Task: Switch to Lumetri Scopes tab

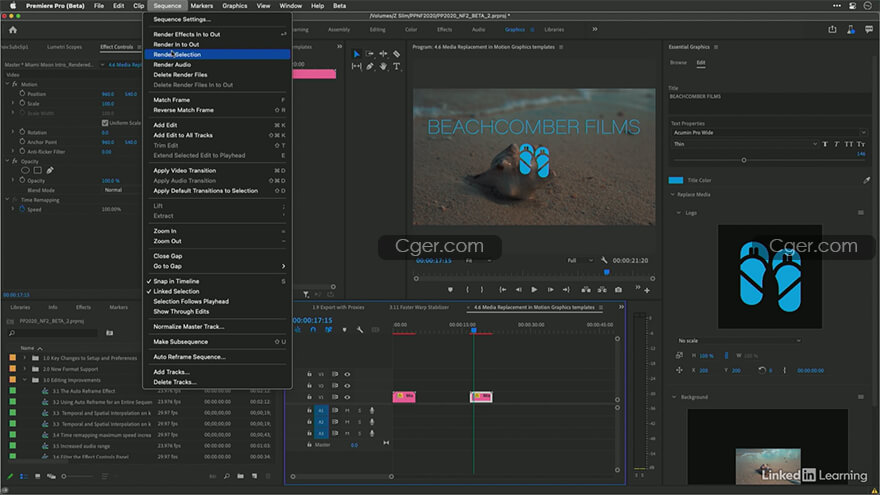Action: point(65,47)
